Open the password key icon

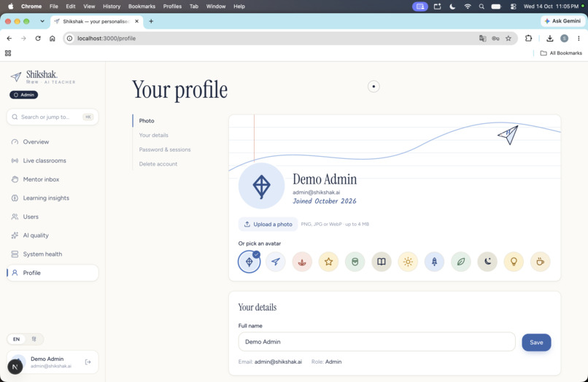495,38
